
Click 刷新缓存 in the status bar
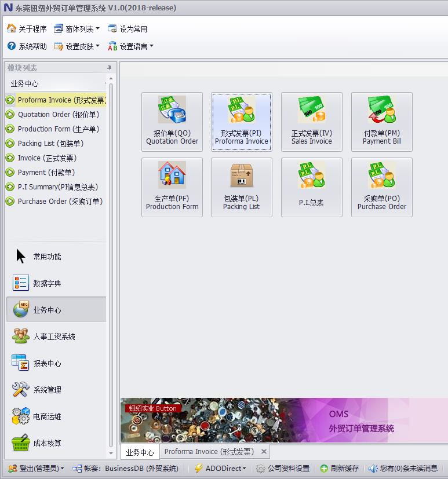click(x=340, y=468)
